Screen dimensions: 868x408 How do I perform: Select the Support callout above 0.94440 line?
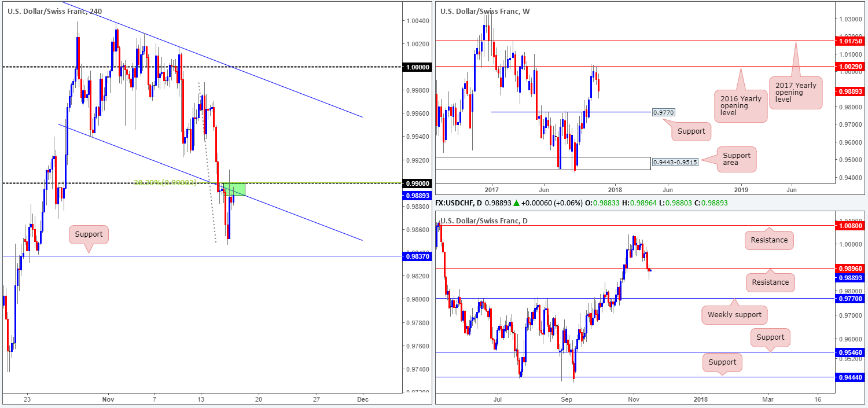click(x=723, y=363)
